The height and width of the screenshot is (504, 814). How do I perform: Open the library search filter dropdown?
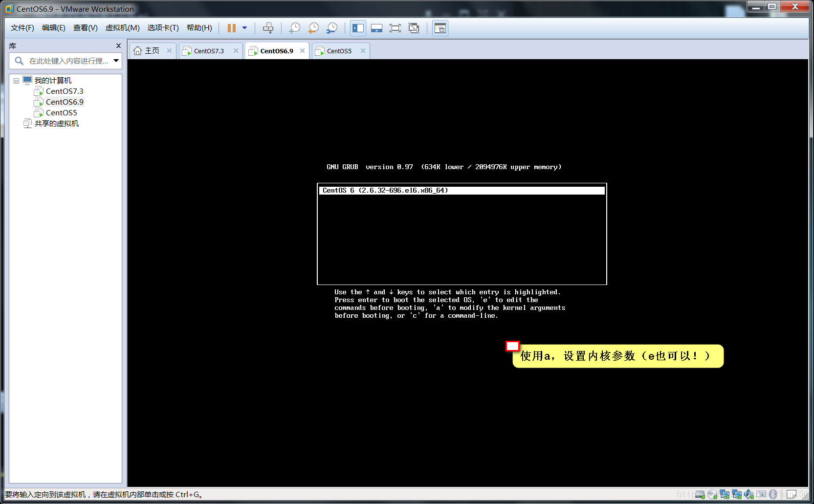(x=116, y=61)
